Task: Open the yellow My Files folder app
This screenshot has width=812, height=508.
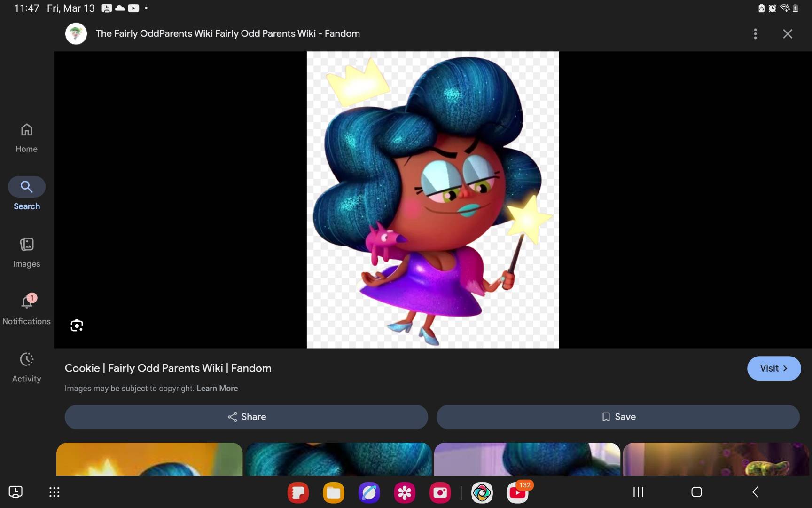Action: tap(334, 492)
